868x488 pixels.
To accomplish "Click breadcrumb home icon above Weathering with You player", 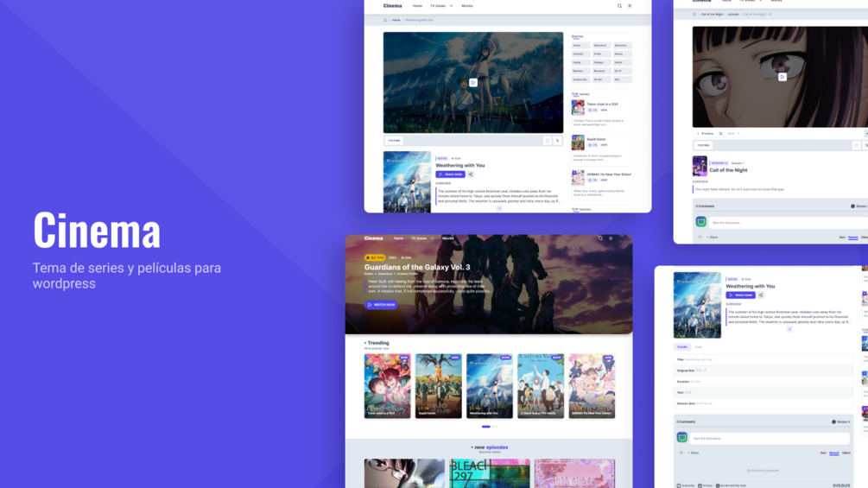I will (x=385, y=20).
